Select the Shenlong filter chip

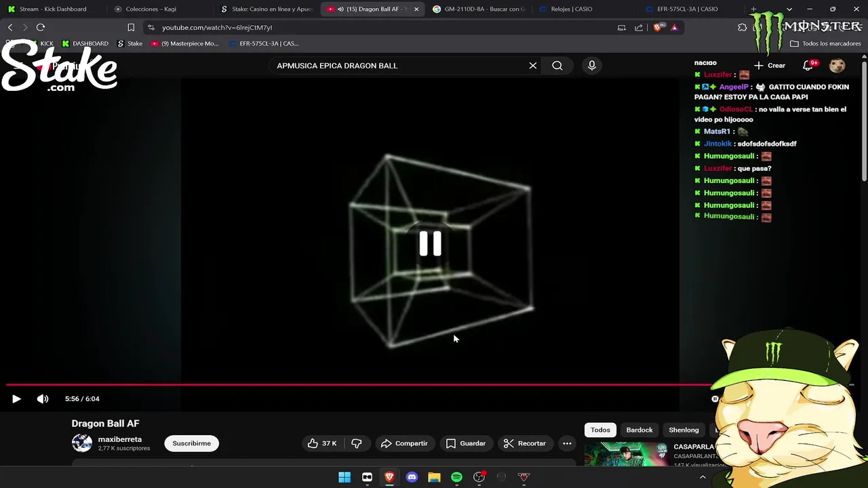(x=684, y=430)
